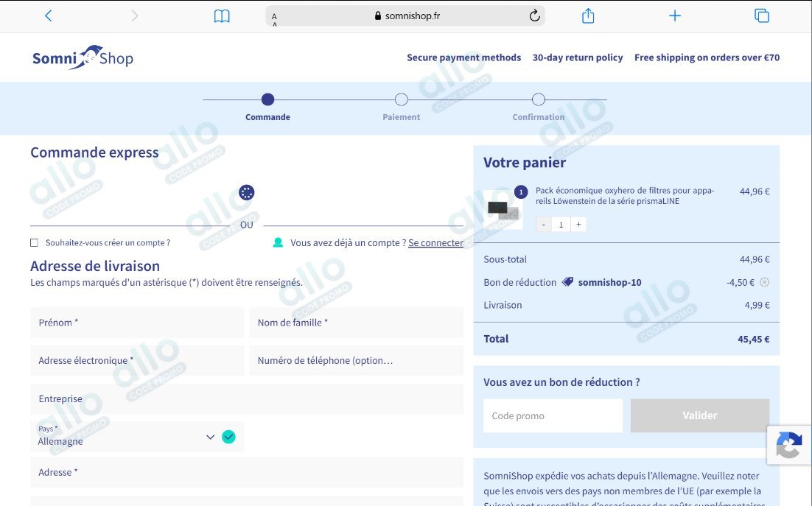This screenshot has height=506, width=812.
Task: Click the Adresse de livraison heading
Action: (x=95, y=266)
